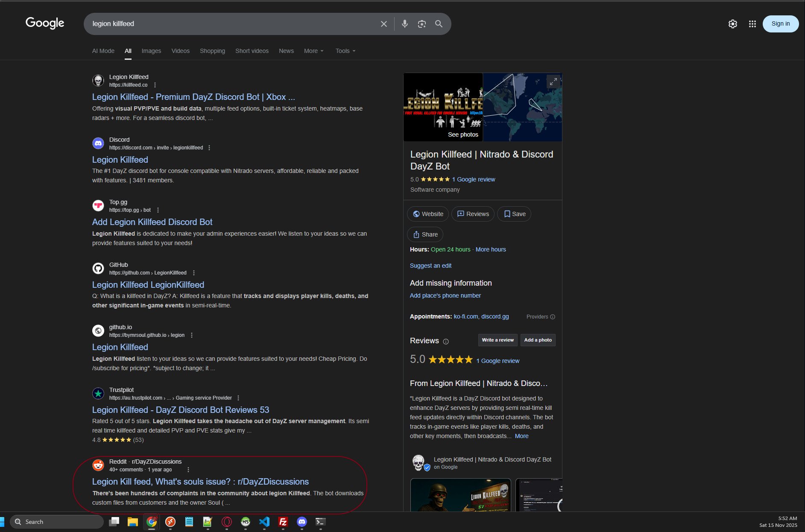The image size is (805, 532).
Task: Open discord.gg appointments link
Action: pos(495,316)
